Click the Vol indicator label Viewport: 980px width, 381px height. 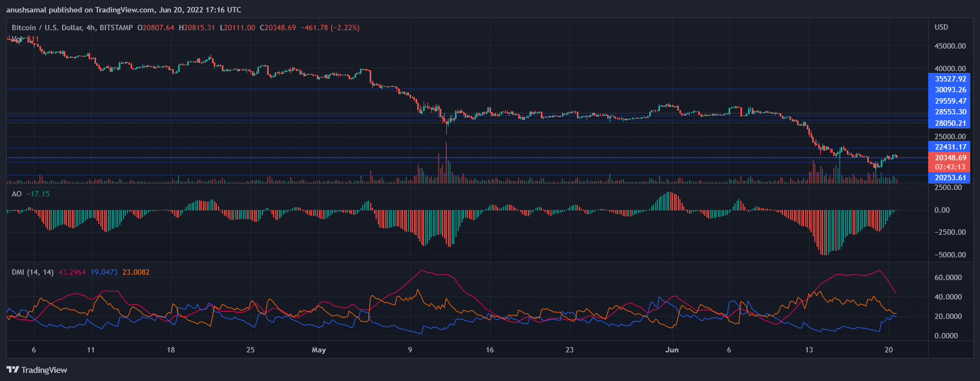coord(17,39)
